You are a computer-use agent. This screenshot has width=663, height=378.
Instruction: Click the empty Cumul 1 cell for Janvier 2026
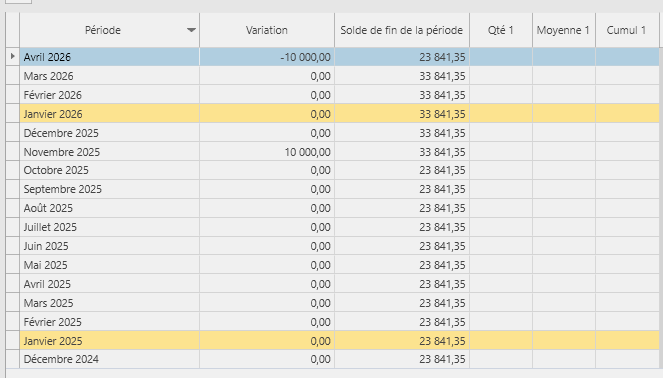[x=627, y=114]
